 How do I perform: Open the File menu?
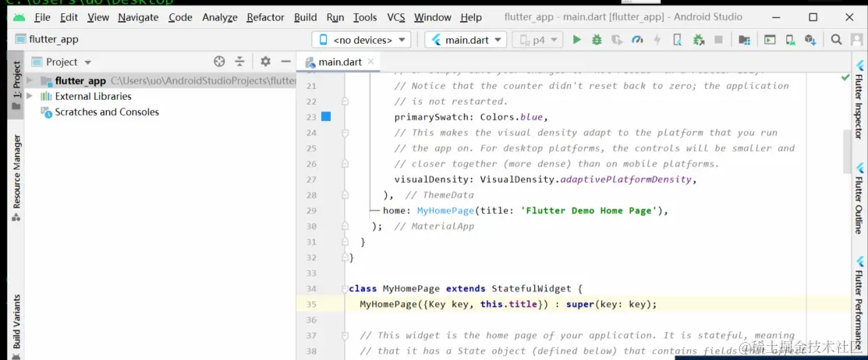pyautogui.click(x=42, y=17)
